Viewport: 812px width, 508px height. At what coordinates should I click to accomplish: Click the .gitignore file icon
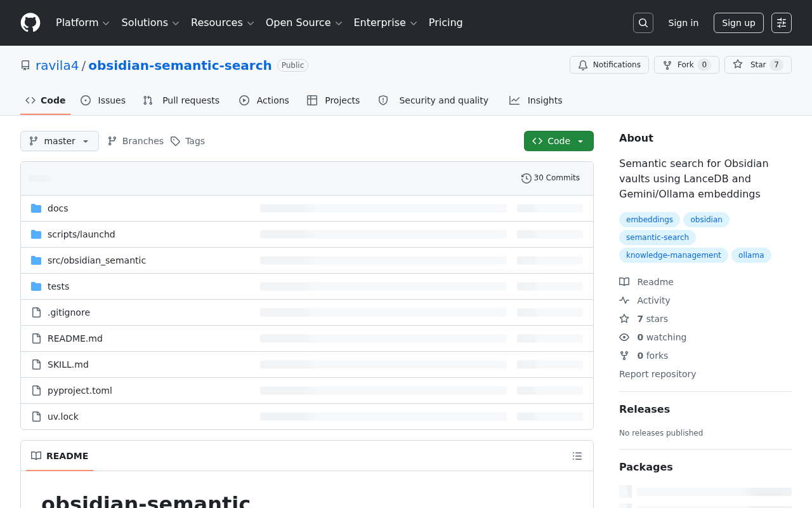click(x=36, y=312)
